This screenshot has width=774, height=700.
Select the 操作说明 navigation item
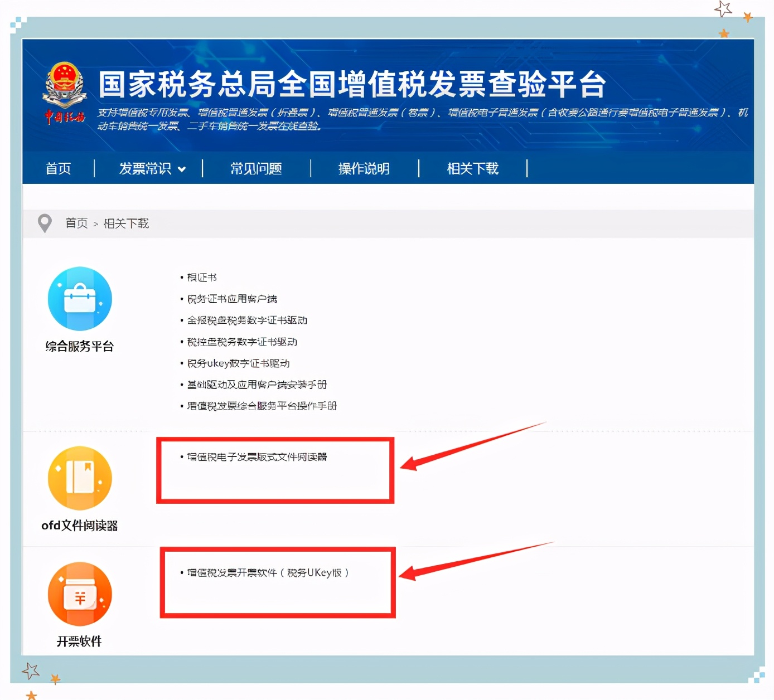pyautogui.click(x=363, y=169)
